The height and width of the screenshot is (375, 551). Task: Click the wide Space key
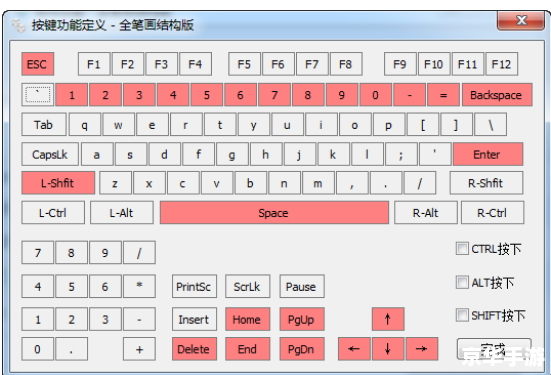(x=274, y=213)
